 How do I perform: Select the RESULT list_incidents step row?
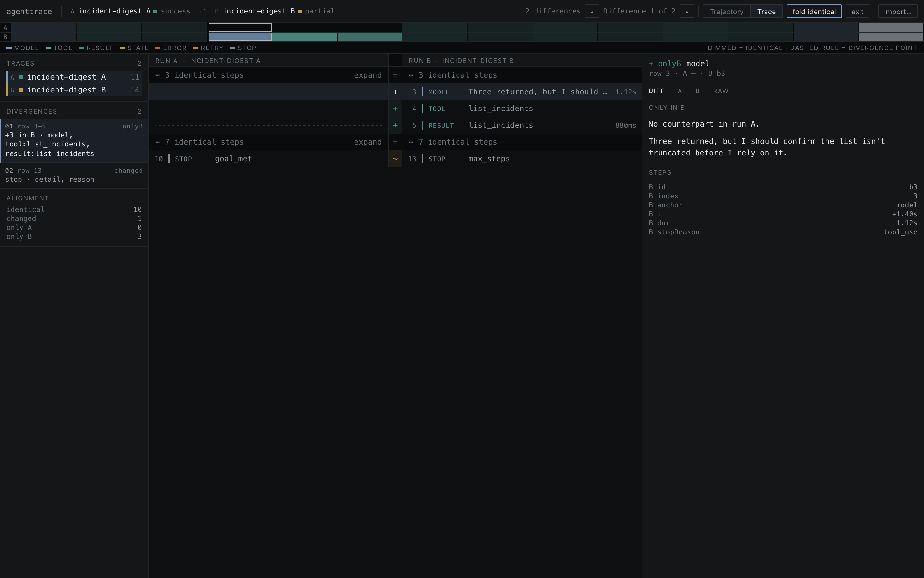point(522,125)
